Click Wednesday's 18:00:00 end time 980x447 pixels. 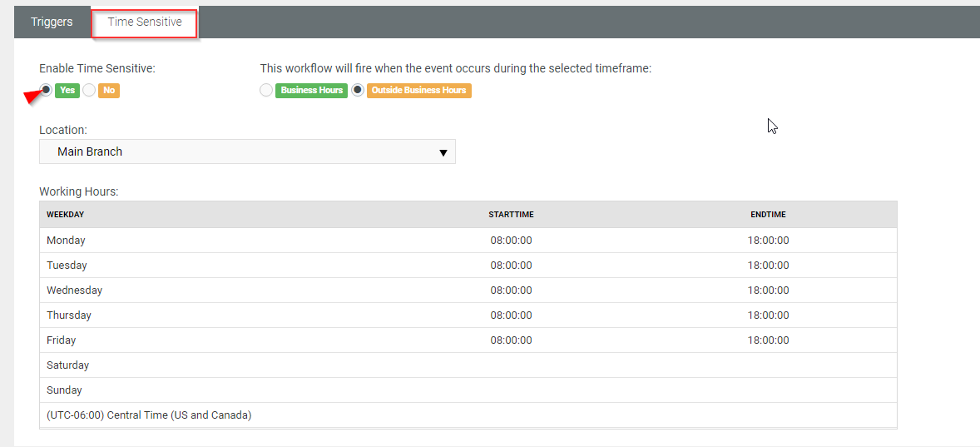click(x=768, y=290)
